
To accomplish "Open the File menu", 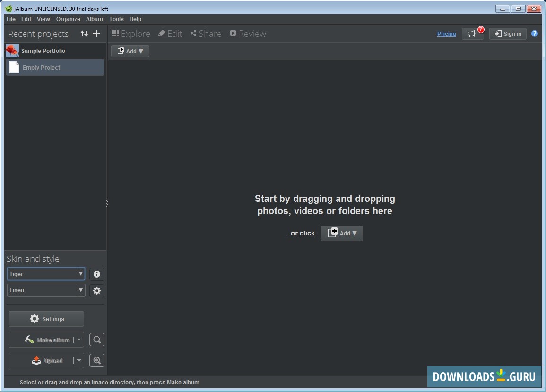I will click(x=11, y=19).
